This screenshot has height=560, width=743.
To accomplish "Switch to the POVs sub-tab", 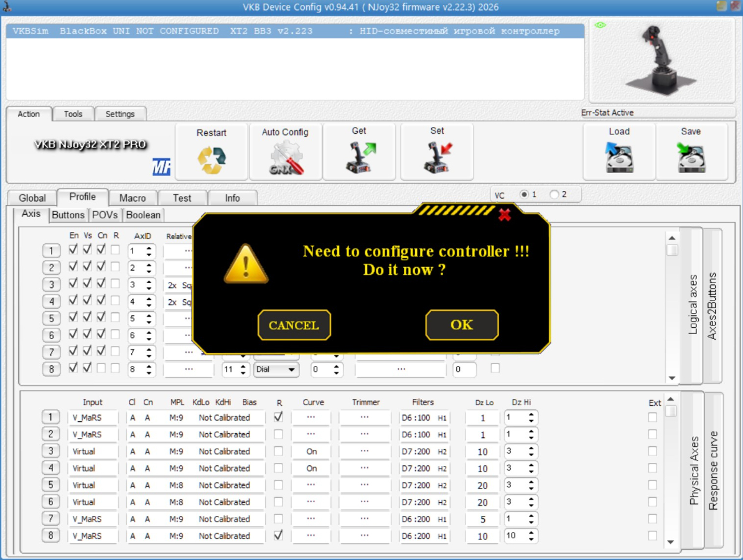I will tap(105, 215).
